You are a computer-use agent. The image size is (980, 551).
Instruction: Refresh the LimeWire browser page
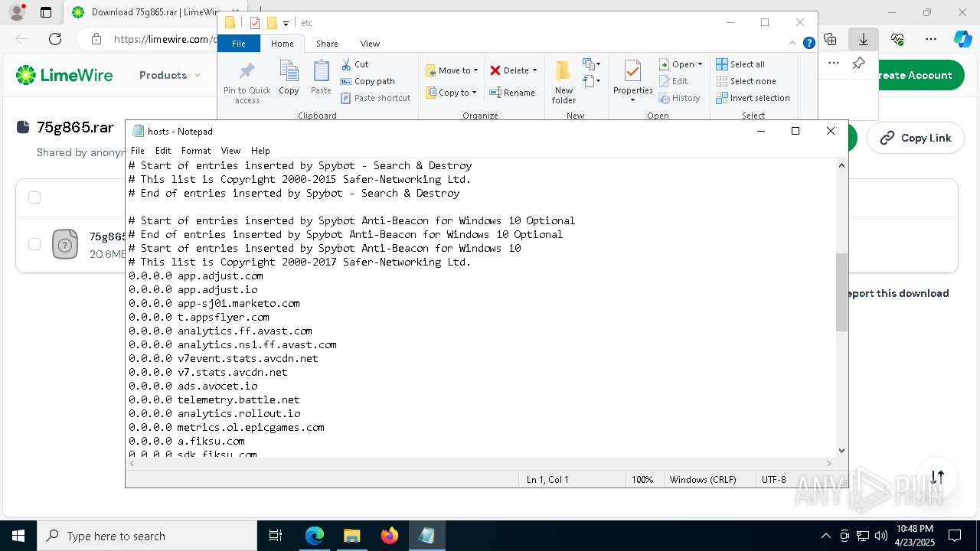coord(55,39)
